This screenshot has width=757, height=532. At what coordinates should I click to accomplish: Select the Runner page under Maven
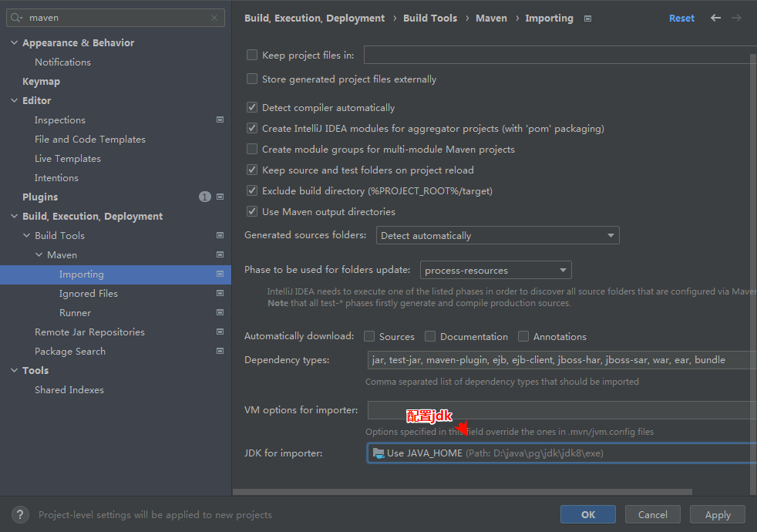point(75,313)
